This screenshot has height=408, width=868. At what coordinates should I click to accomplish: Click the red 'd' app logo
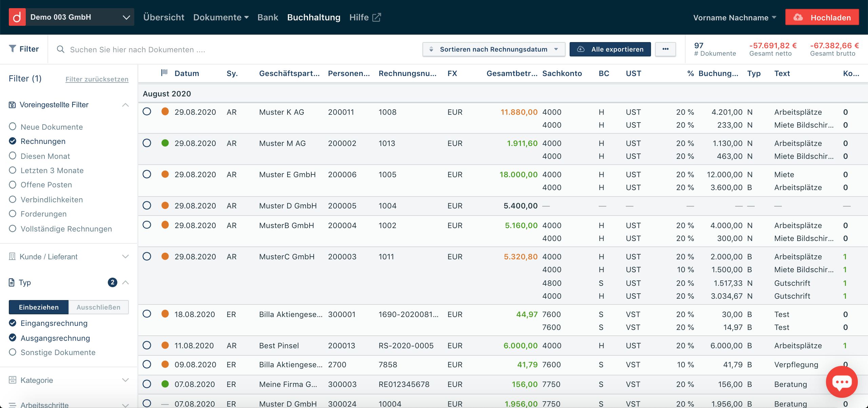[x=17, y=17]
